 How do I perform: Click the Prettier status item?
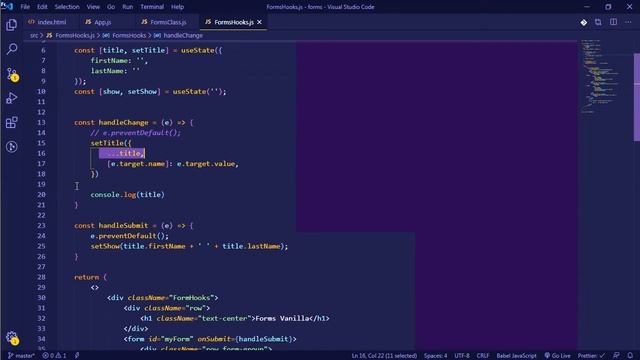click(x=591, y=356)
